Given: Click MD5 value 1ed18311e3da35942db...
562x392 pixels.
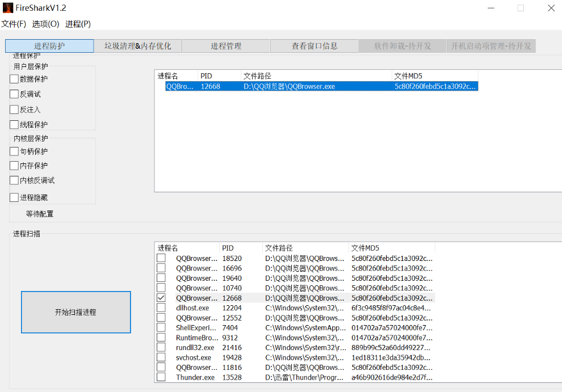Looking at the screenshot, I should pos(391,357).
